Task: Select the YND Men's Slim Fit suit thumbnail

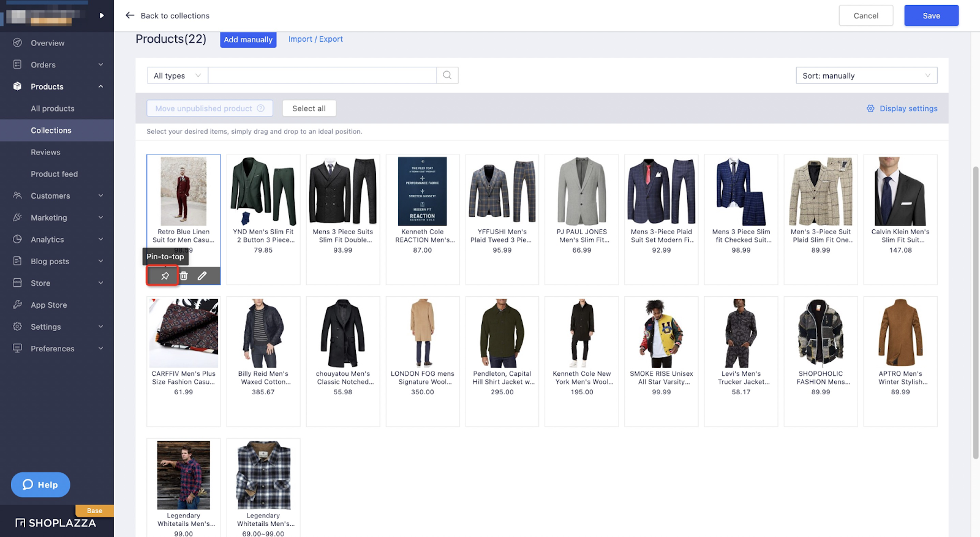Action: [x=263, y=191]
